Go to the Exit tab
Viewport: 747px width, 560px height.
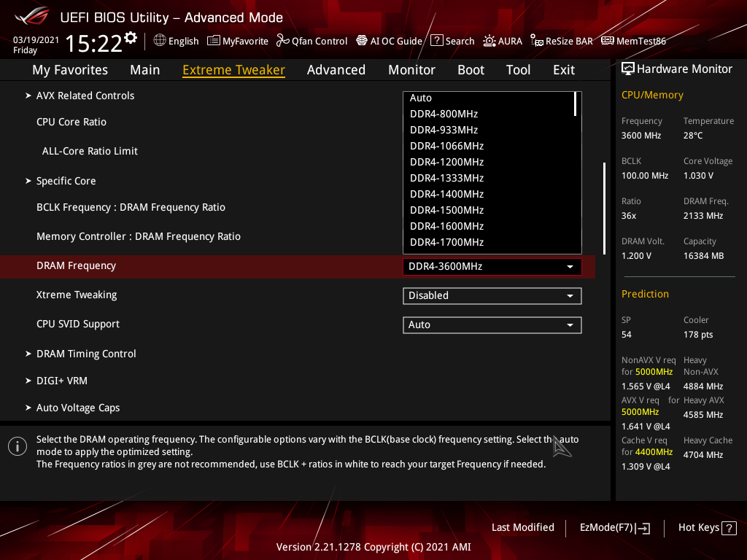pos(564,70)
